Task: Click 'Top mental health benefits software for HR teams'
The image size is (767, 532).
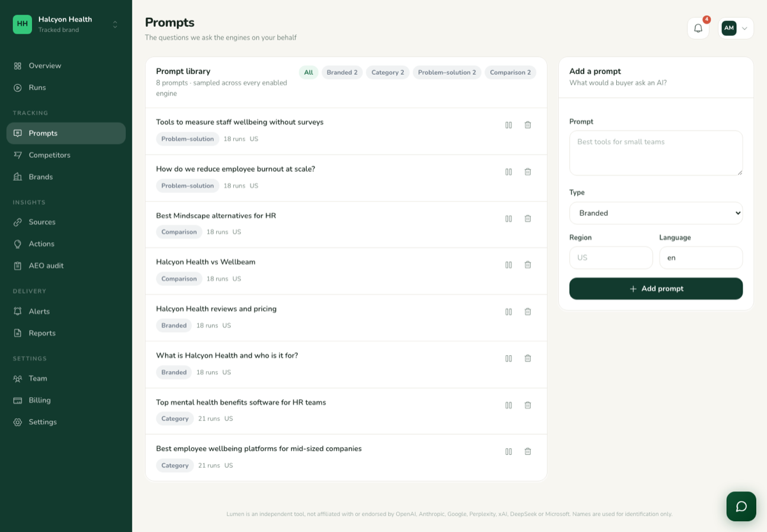Action: coord(241,402)
